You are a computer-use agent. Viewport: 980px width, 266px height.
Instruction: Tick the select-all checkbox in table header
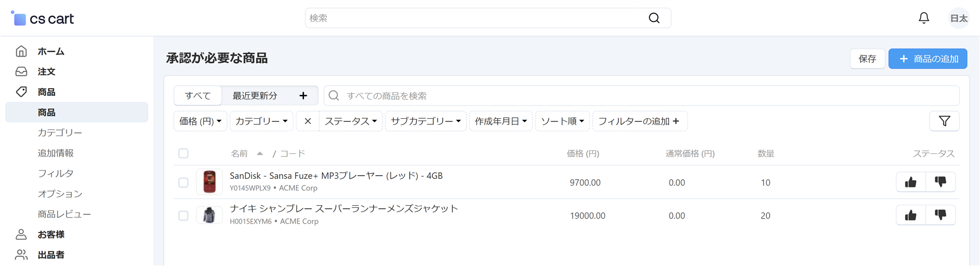[183, 153]
